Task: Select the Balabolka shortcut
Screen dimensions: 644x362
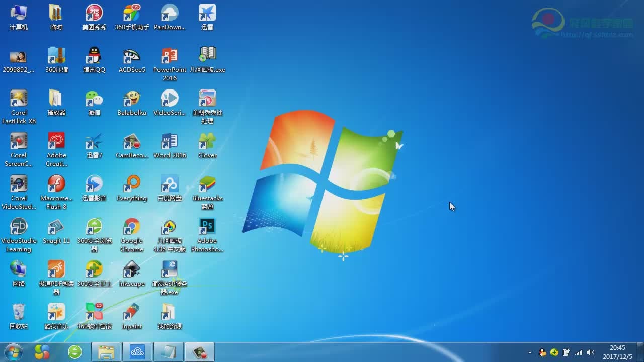Action: [132, 103]
